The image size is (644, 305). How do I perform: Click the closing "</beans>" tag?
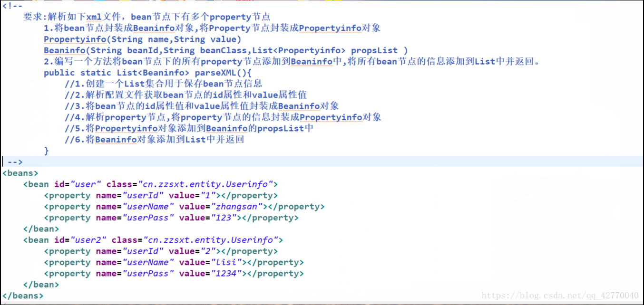23,295
